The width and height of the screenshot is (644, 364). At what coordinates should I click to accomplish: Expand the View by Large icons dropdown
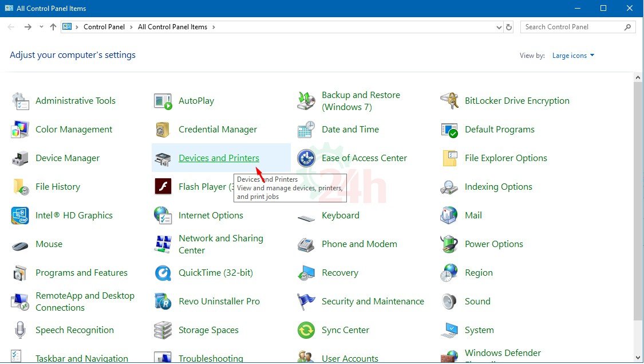click(x=573, y=56)
